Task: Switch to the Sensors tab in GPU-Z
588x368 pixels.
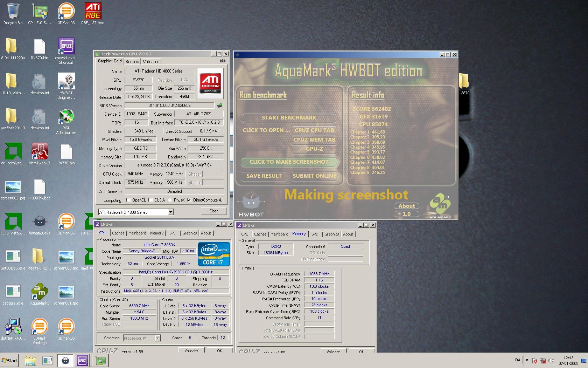Action: point(132,62)
